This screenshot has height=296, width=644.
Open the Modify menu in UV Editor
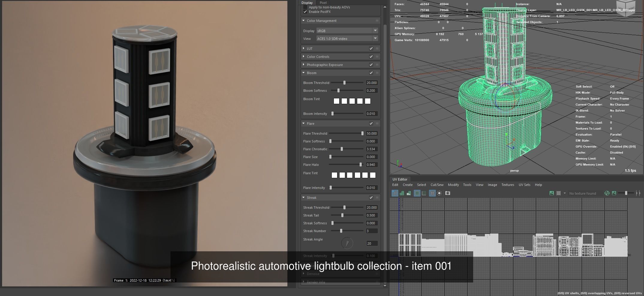pos(453,185)
